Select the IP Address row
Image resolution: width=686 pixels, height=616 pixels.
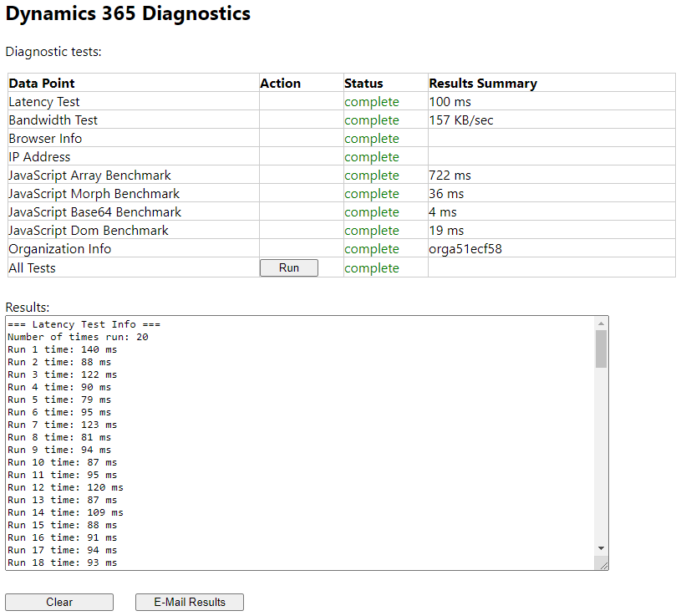click(38, 156)
